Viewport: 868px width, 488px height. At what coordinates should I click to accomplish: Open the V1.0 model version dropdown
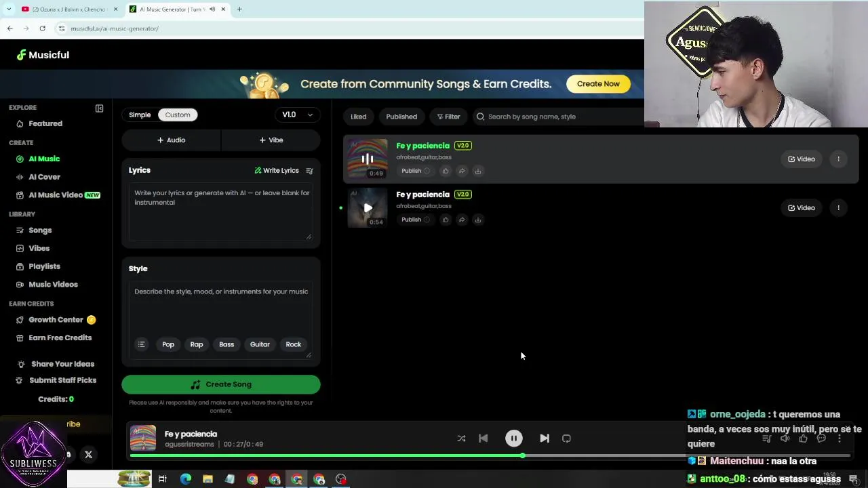click(x=297, y=115)
